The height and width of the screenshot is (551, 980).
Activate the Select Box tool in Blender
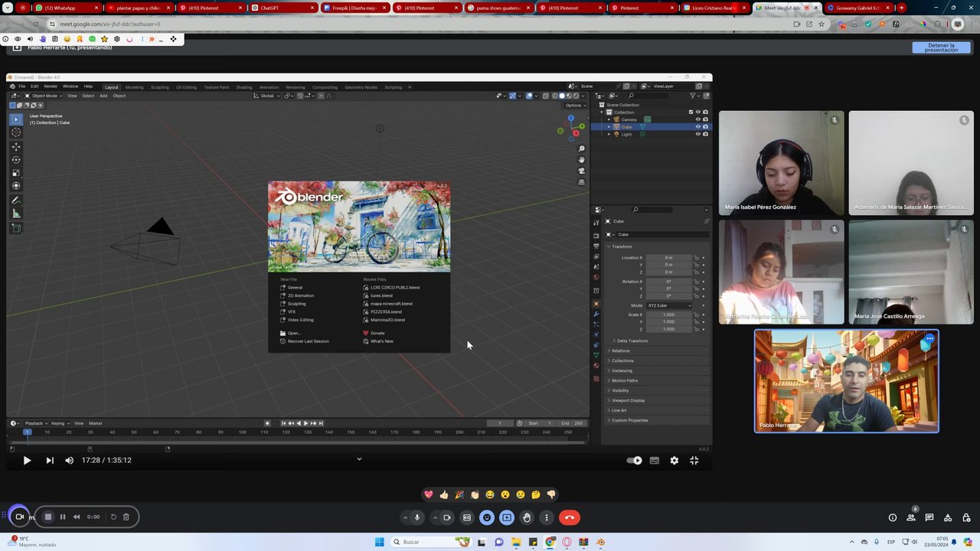(x=16, y=119)
